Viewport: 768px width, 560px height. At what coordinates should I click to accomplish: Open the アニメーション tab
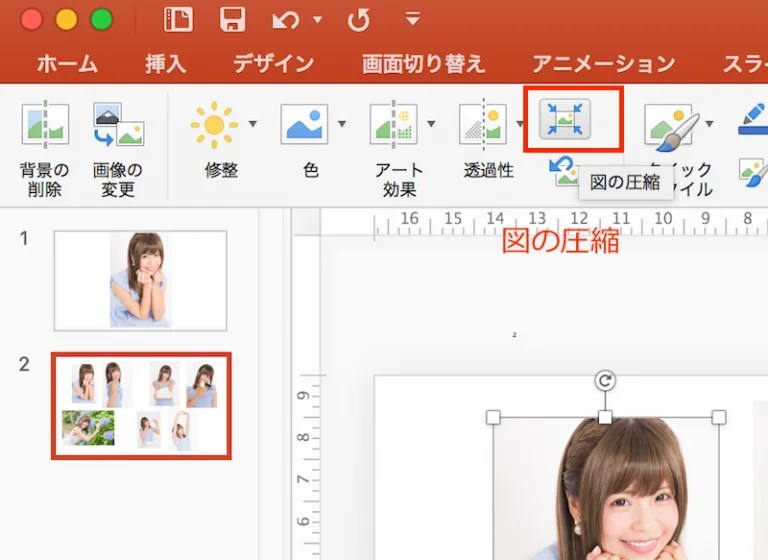pos(603,64)
